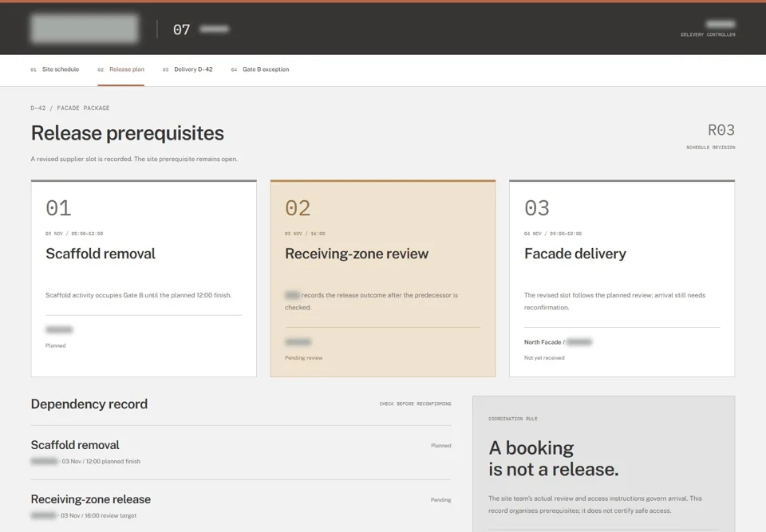This screenshot has width=766, height=532.
Task: Click the Planned status in dependency record
Action: point(441,446)
